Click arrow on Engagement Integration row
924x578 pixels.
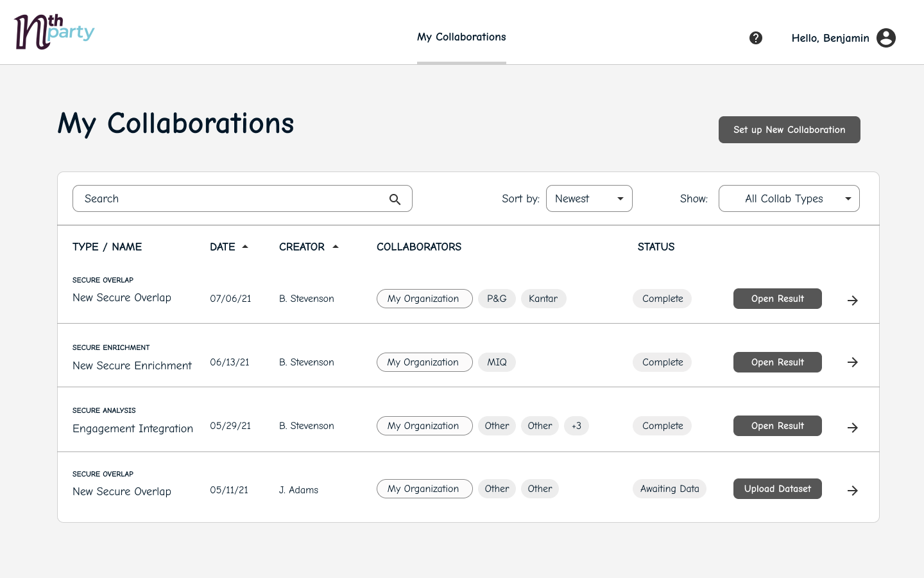tap(852, 427)
